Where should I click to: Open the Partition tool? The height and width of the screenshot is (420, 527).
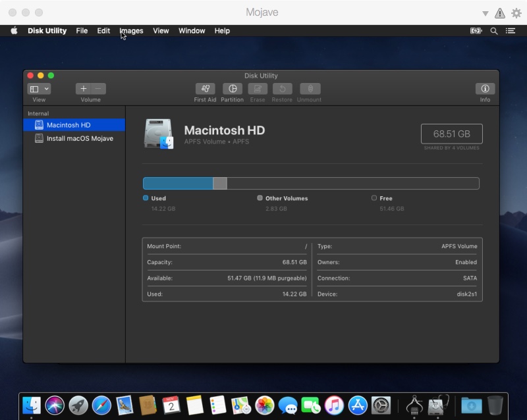tap(233, 89)
